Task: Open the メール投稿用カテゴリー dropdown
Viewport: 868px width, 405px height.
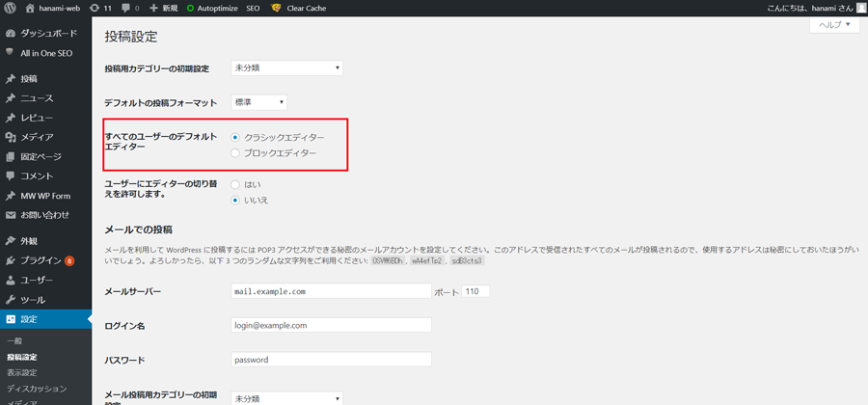Action: 286,398
